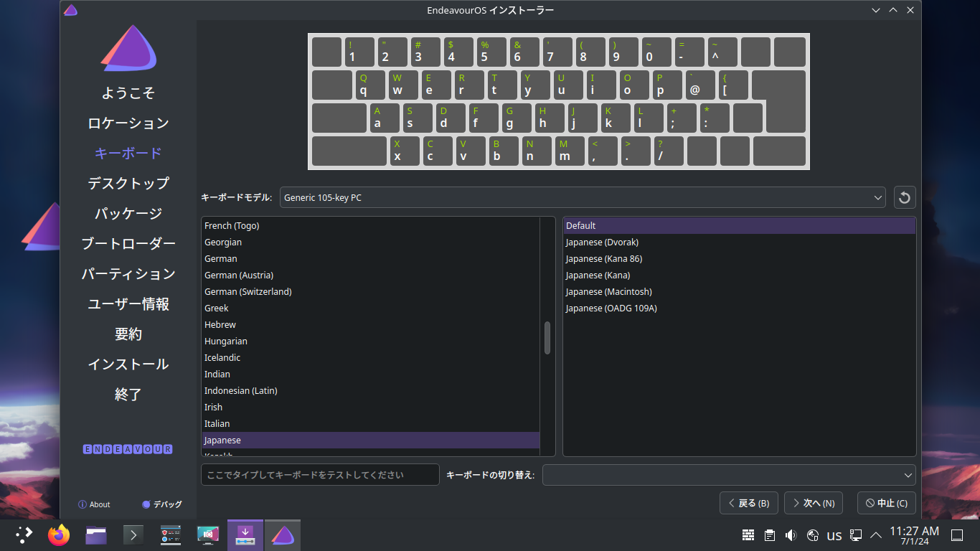Click the 'us' keyboard layout indicator
This screenshot has height=551, width=980.
834,535
